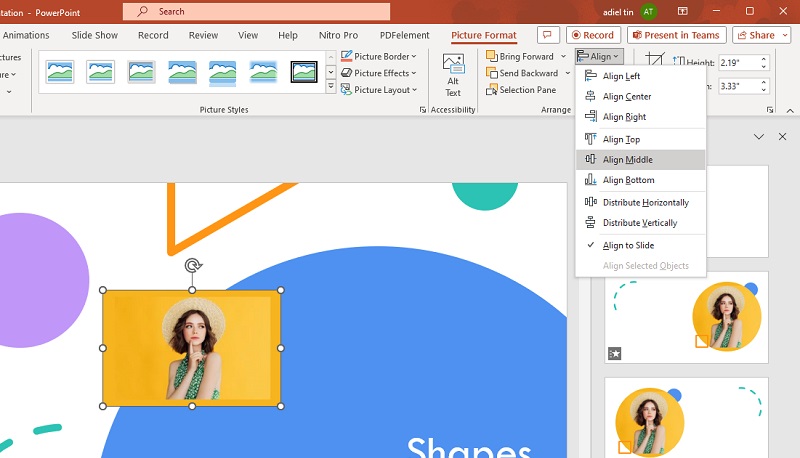Open Alt Text accessibility tool

click(x=453, y=75)
